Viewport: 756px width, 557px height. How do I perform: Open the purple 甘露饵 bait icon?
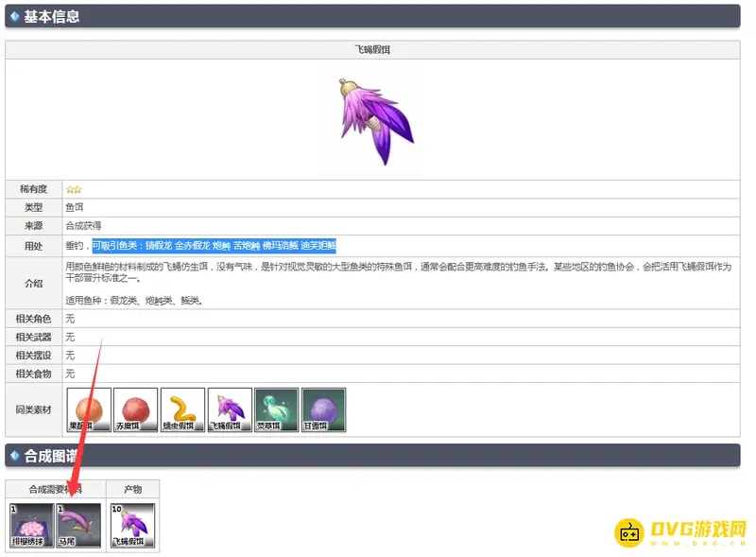(323, 409)
